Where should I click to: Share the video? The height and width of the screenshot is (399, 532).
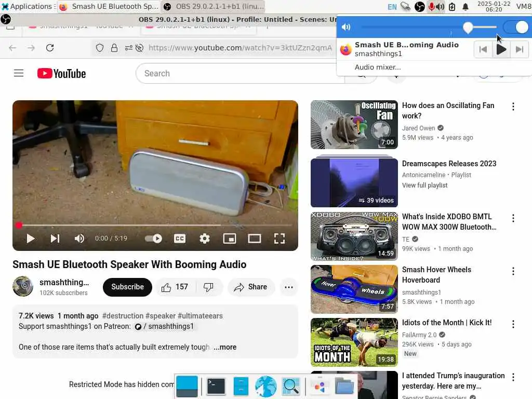pyautogui.click(x=251, y=287)
